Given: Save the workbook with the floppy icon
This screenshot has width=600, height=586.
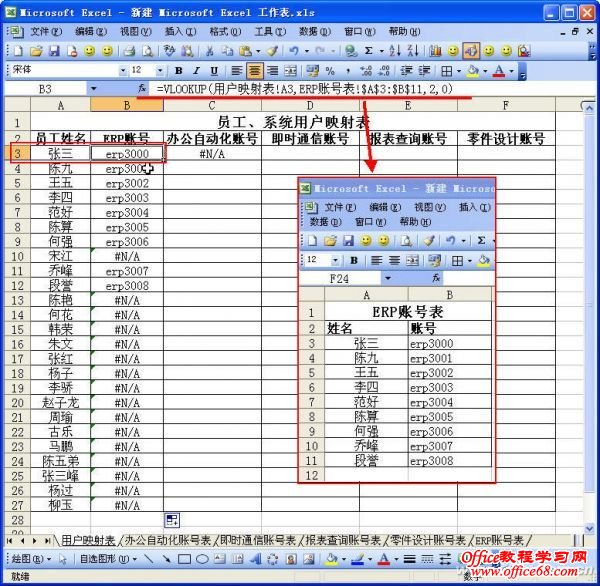Looking at the screenshot, I should pyautogui.click(x=54, y=51).
